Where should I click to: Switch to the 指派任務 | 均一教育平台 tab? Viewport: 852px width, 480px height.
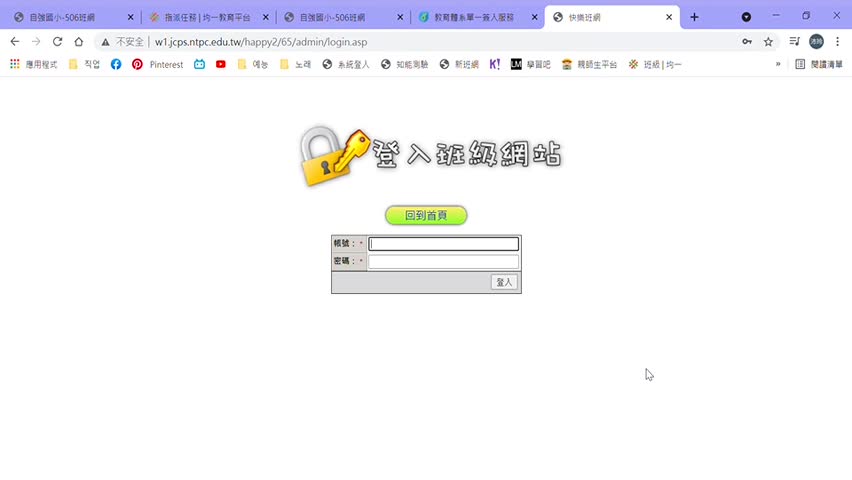click(207, 17)
